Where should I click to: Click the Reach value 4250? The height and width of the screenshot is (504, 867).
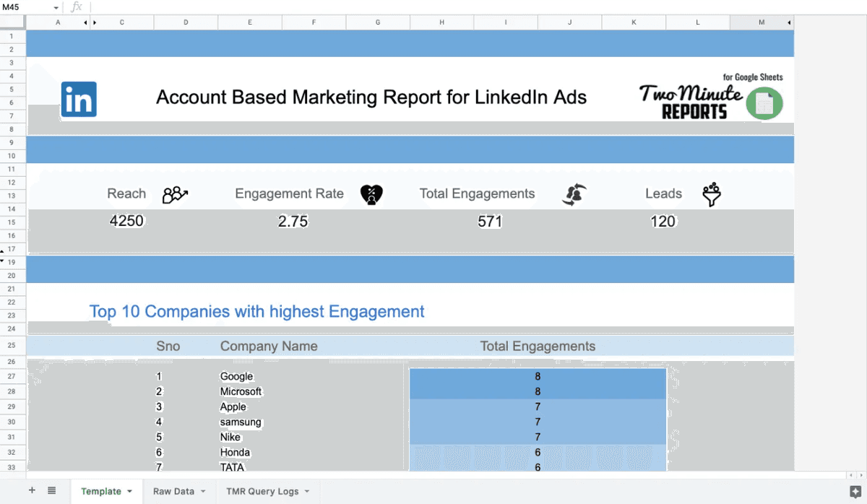click(126, 221)
